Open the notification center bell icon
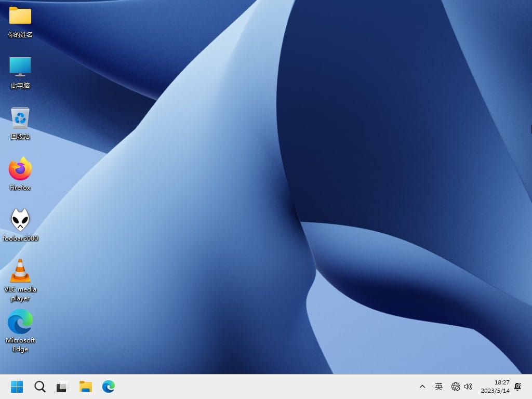532x399 pixels. pos(517,387)
